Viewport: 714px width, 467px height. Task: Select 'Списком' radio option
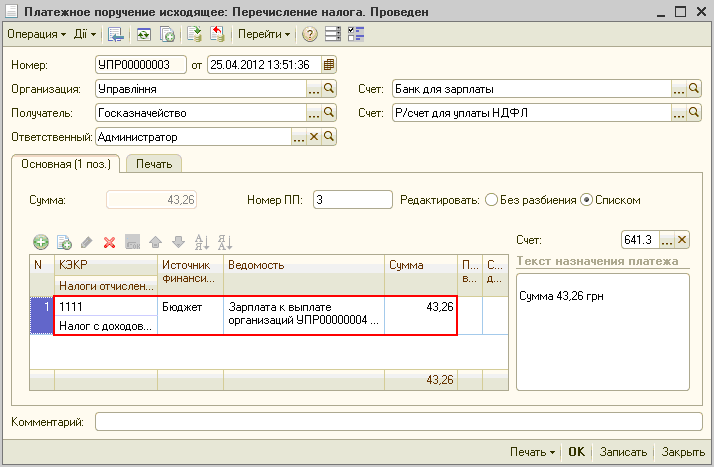coord(587,200)
